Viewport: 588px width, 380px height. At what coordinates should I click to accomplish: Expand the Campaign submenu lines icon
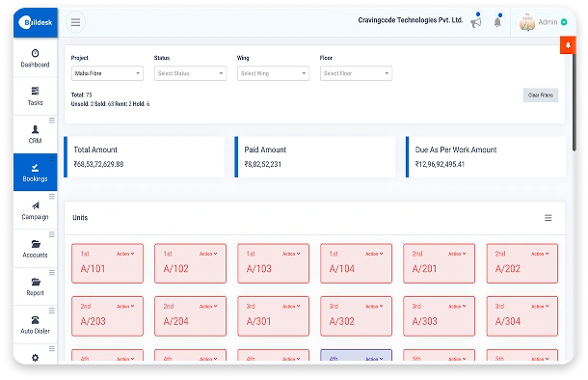click(x=52, y=197)
